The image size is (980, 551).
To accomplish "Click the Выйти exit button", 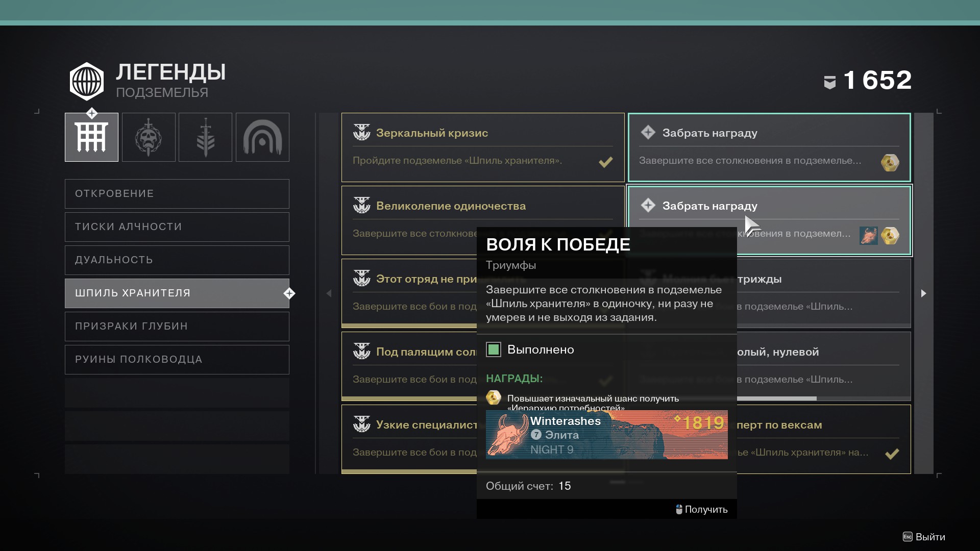I will [x=924, y=537].
